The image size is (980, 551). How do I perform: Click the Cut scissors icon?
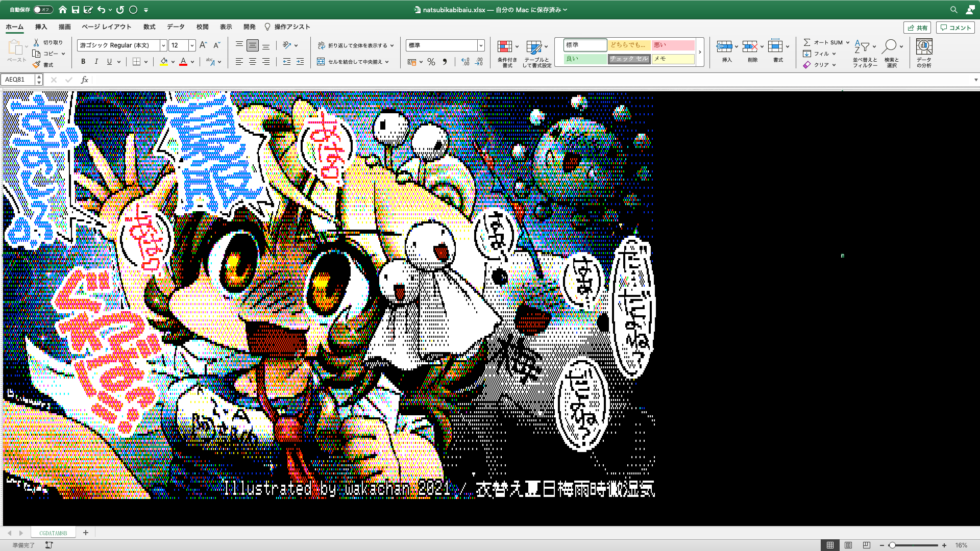pos(36,42)
